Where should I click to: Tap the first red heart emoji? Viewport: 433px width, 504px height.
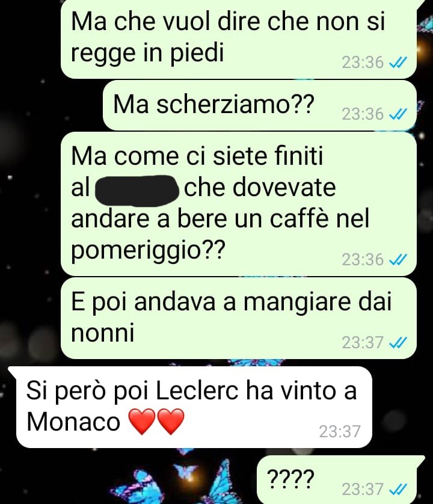pos(142,422)
